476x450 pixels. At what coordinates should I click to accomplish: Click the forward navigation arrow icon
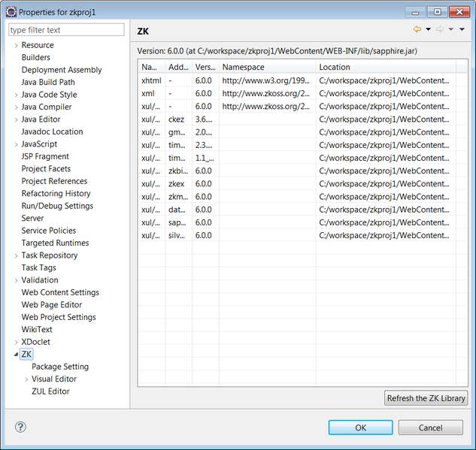point(440,29)
